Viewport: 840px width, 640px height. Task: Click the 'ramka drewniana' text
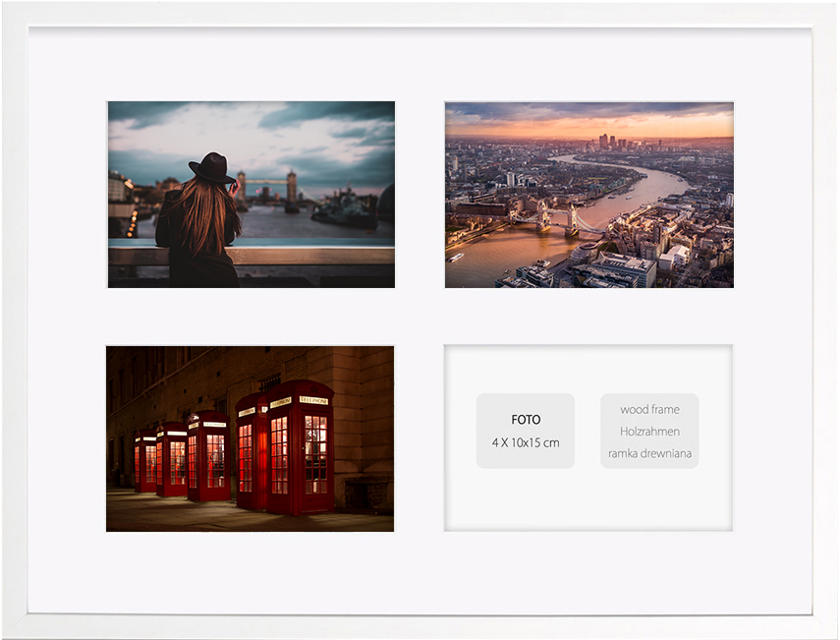click(x=649, y=453)
